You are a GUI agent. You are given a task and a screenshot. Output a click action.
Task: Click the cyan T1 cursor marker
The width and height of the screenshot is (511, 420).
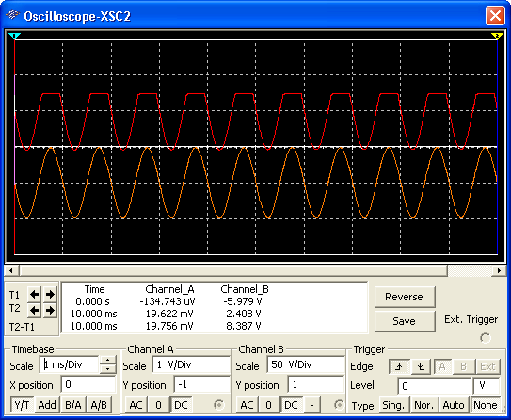[x=15, y=36]
